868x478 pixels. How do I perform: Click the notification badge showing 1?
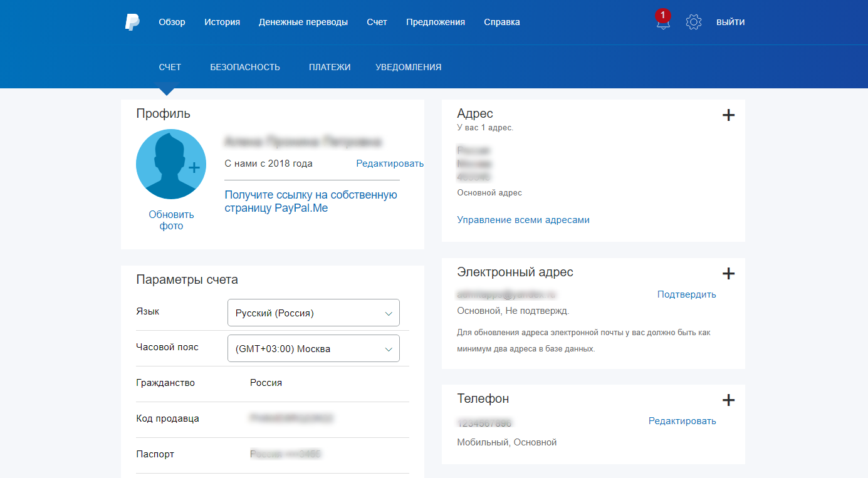(663, 14)
